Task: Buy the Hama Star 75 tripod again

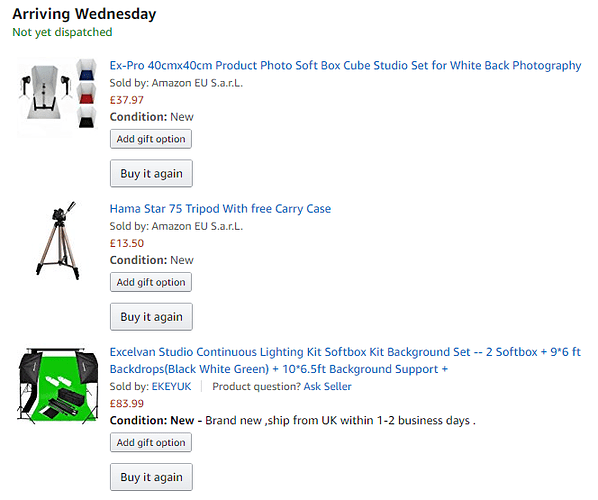Action: (x=151, y=317)
